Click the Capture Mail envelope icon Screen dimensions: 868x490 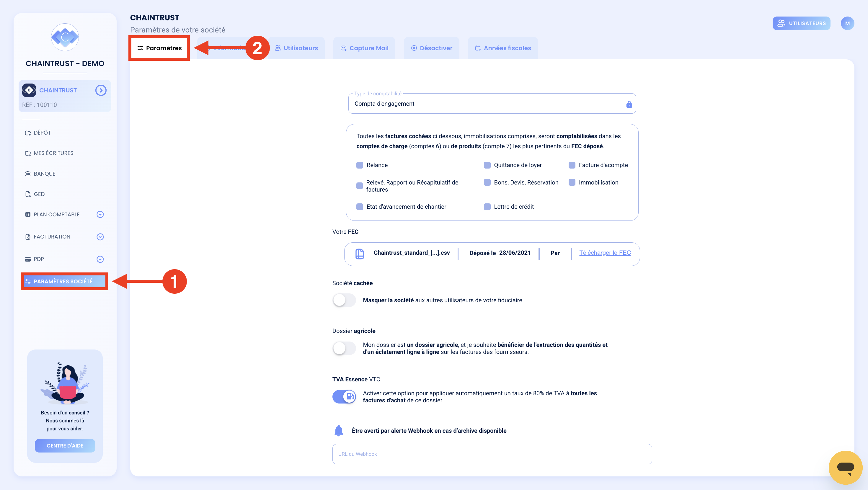tap(343, 48)
